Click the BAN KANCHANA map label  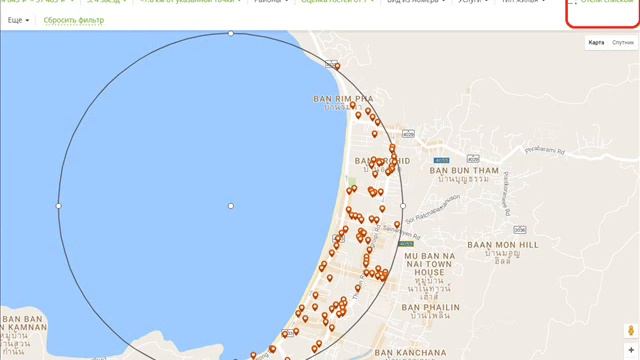click(x=410, y=353)
